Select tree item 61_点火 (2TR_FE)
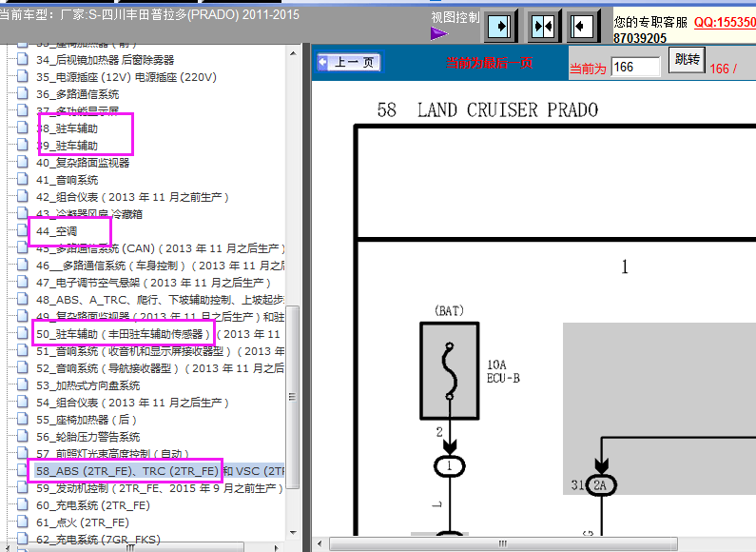 tap(83, 522)
